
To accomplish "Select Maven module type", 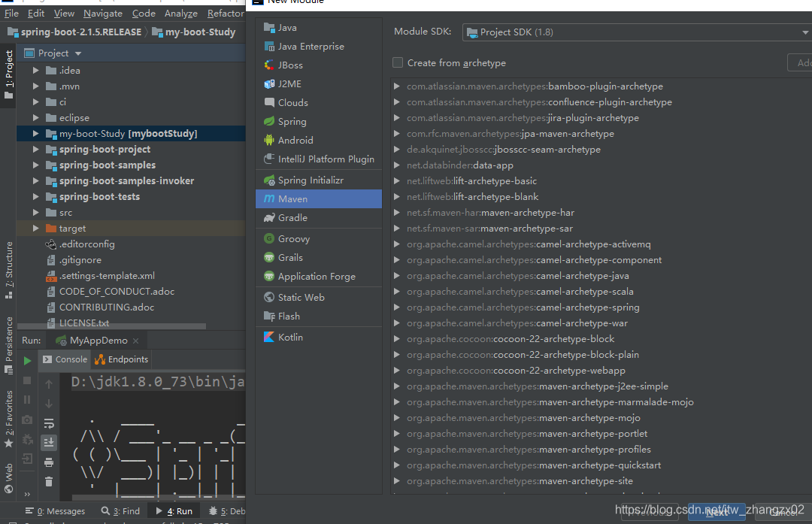I will coord(319,198).
